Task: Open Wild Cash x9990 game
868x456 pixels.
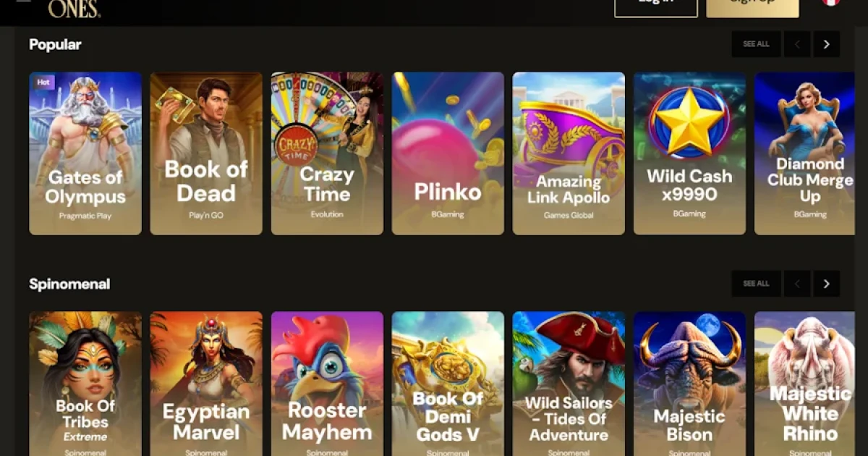Action: 689,153
